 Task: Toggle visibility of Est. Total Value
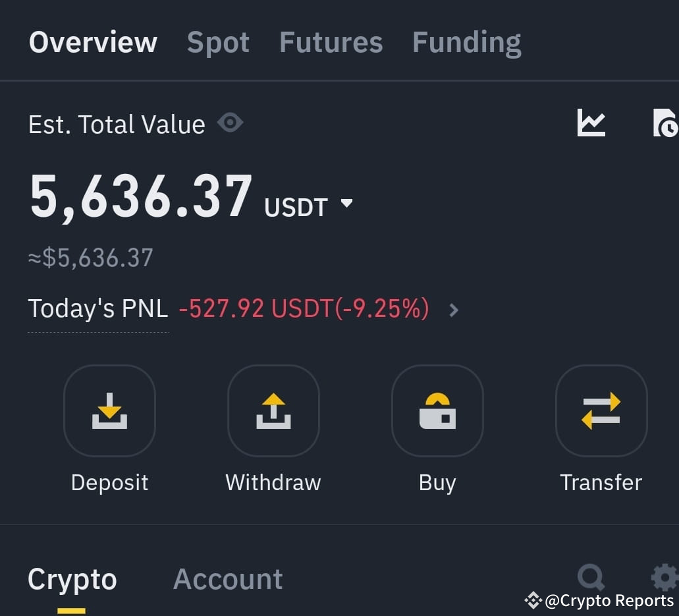230,123
